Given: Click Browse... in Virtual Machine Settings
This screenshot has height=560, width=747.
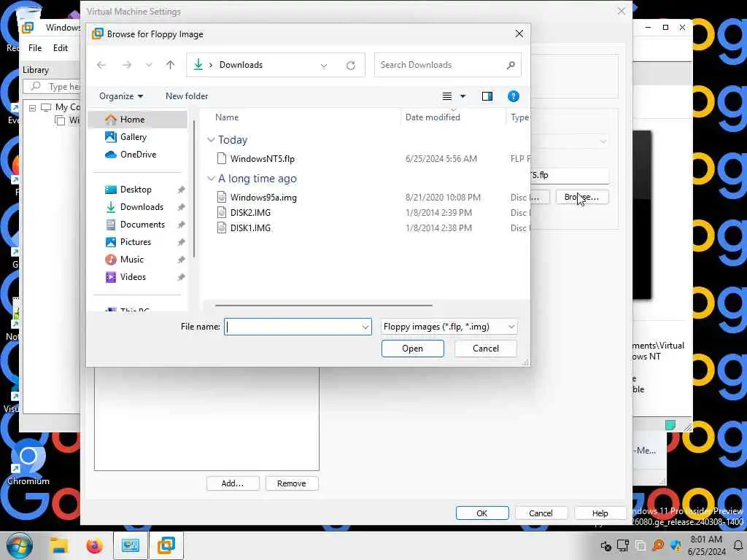Looking at the screenshot, I should [x=582, y=197].
